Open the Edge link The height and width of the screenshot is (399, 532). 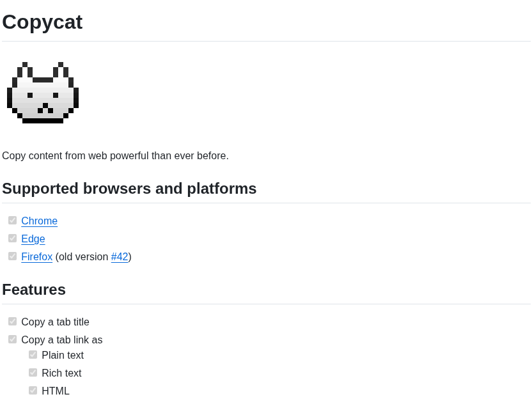(33, 239)
